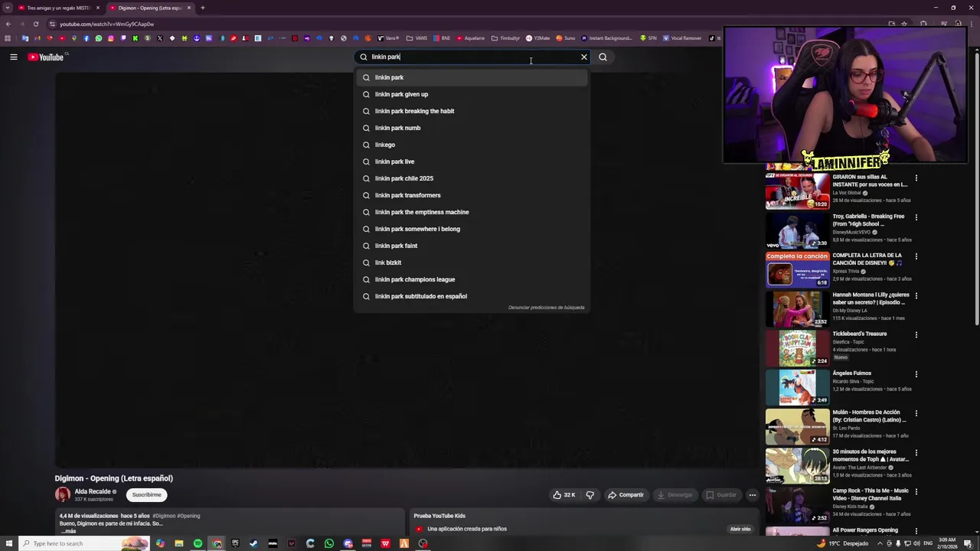Open WhatsApp from the taskbar
Viewport: 980px width, 551px height.
click(329, 543)
